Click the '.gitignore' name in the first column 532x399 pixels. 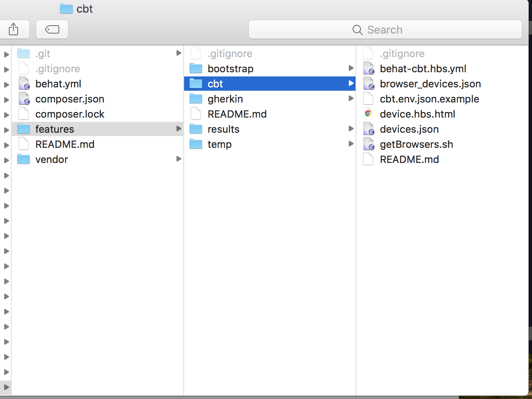(x=58, y=69)
